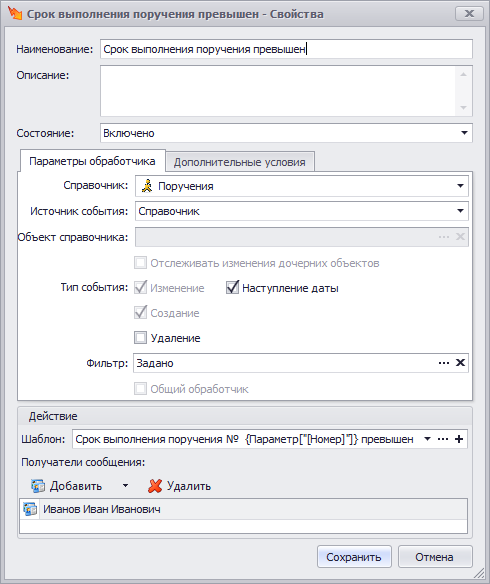Viewport: 490px width, 584px height.
Task: Click the plus icon next to Шаблон
Action: point(459,439)
